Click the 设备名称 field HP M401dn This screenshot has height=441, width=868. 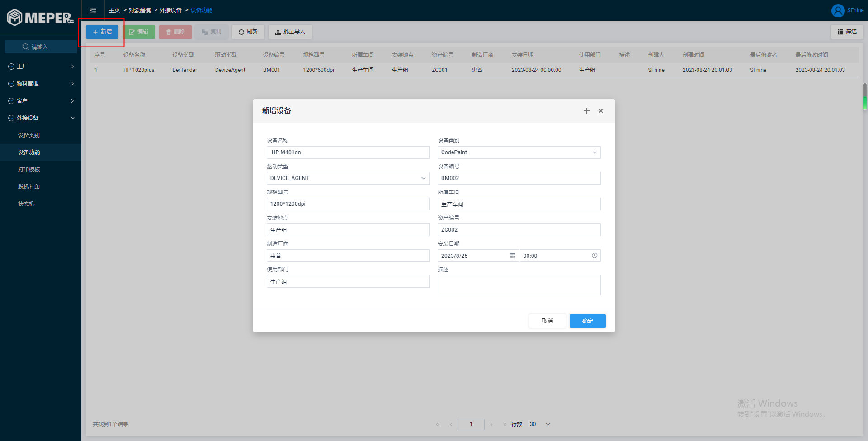coord(348,152)
